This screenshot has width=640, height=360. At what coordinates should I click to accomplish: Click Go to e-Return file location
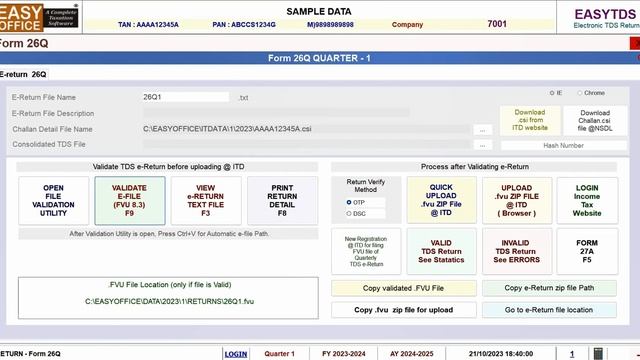[549, 310]
